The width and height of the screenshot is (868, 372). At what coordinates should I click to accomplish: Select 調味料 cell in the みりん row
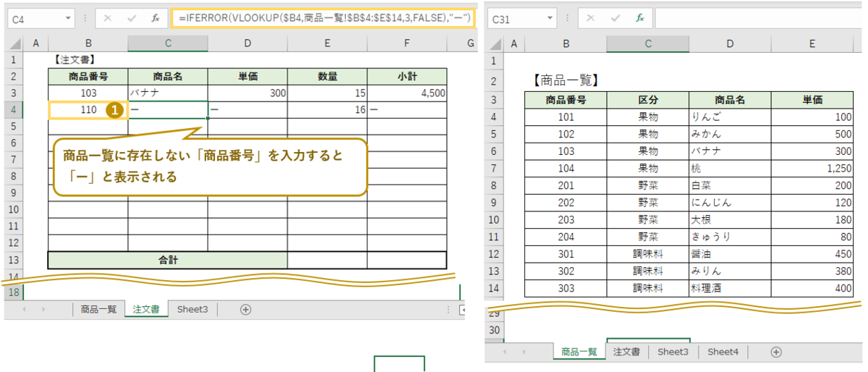pyautogui.click(x=647, y=271)
